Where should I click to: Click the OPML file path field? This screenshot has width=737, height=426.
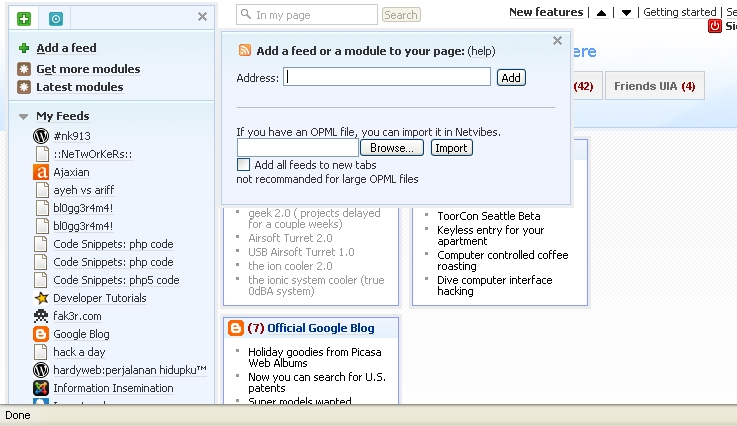click(x=298, y=148)
